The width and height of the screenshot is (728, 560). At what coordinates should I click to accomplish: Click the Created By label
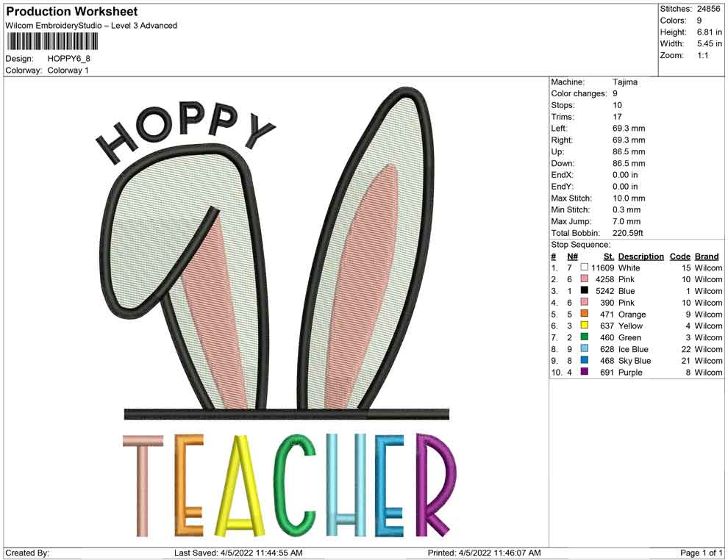[27, 553]
